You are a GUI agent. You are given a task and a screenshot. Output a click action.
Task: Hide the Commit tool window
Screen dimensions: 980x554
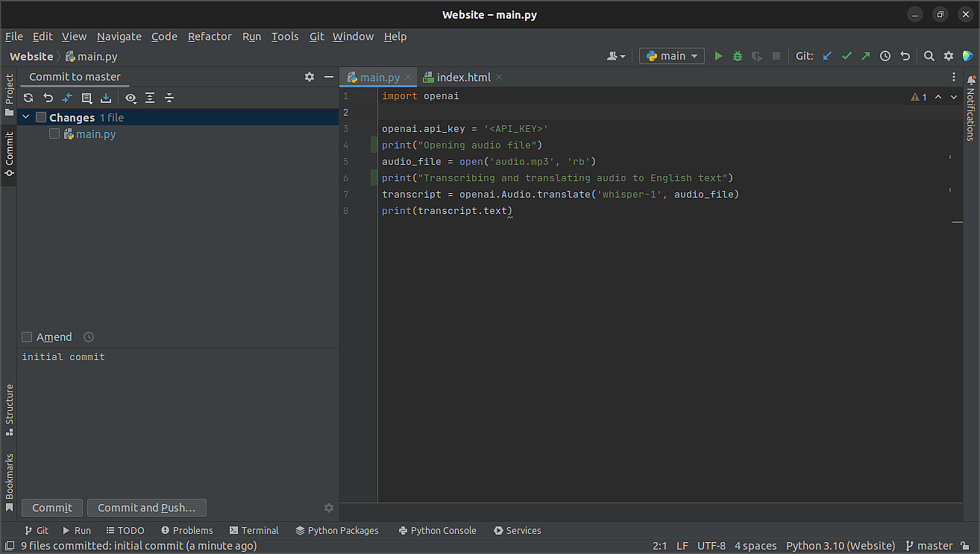coord(329,77)
